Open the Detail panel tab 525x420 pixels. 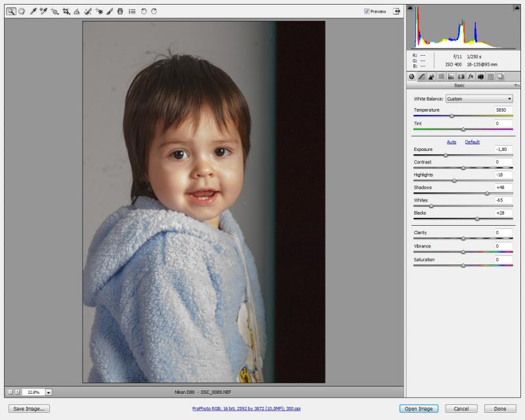[x=431, y=77]
